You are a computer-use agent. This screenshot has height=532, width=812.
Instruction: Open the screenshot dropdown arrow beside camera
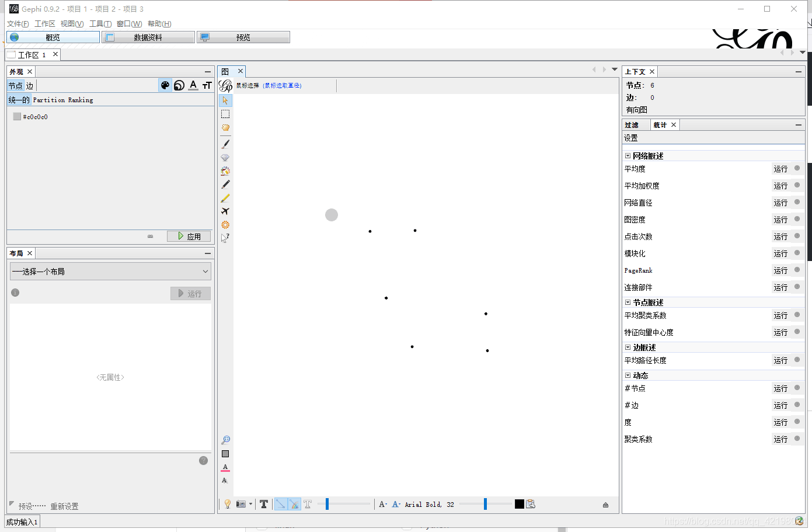click(251, 504)
